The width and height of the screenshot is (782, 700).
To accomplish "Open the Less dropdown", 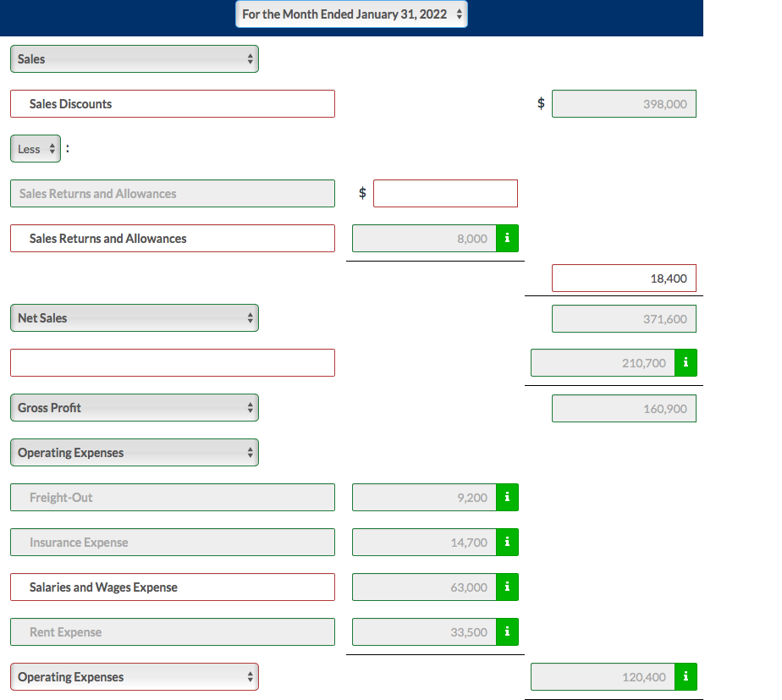I will [36, 149].
